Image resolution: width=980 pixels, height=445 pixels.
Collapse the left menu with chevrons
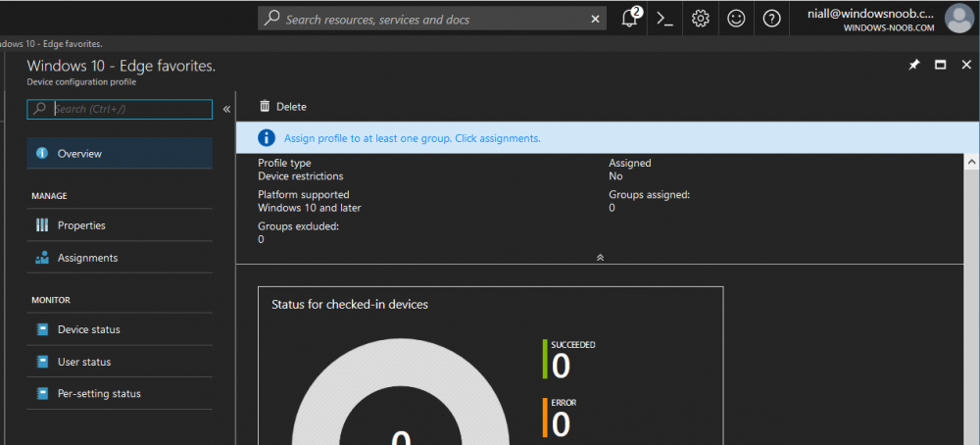[x=227, y=110]
